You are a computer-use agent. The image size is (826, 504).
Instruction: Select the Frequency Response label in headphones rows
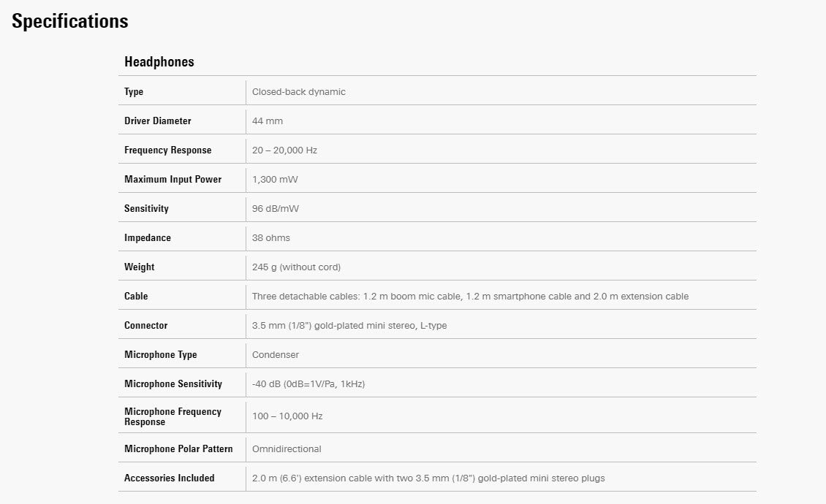pyautogui.click(x=167, y=150)
